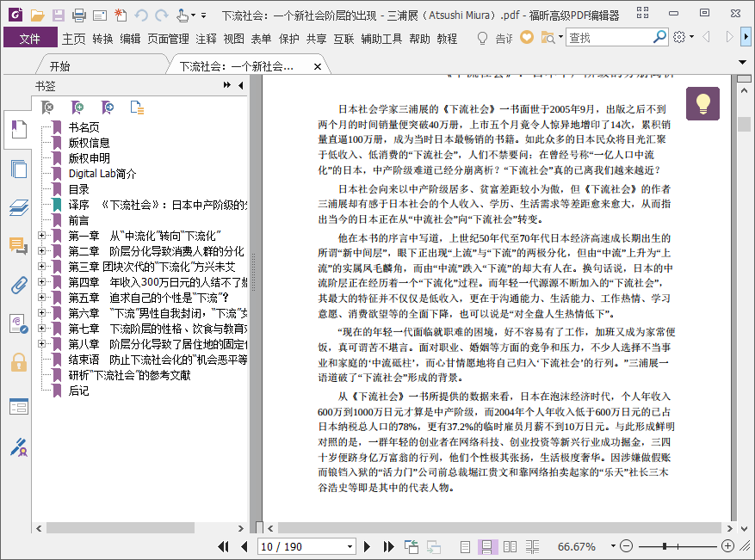Redo the last action
The height and width of the screenshot is (560, 755).
coord(162,15)
